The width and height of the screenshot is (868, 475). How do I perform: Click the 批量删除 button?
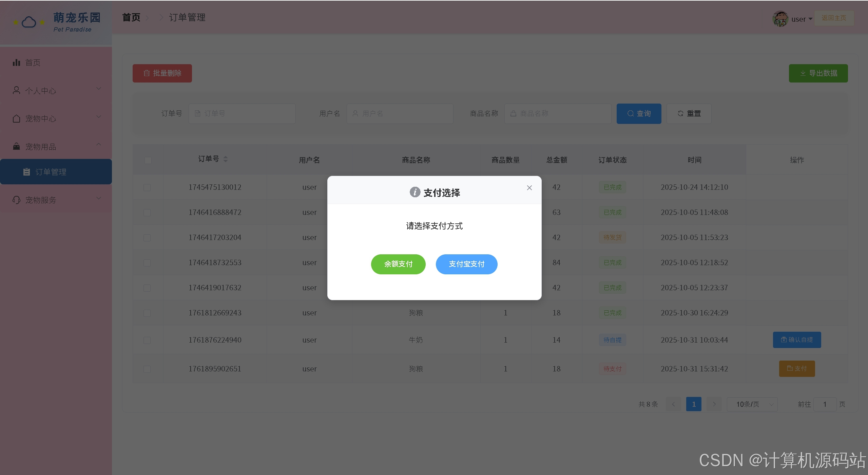click(162, 73)
